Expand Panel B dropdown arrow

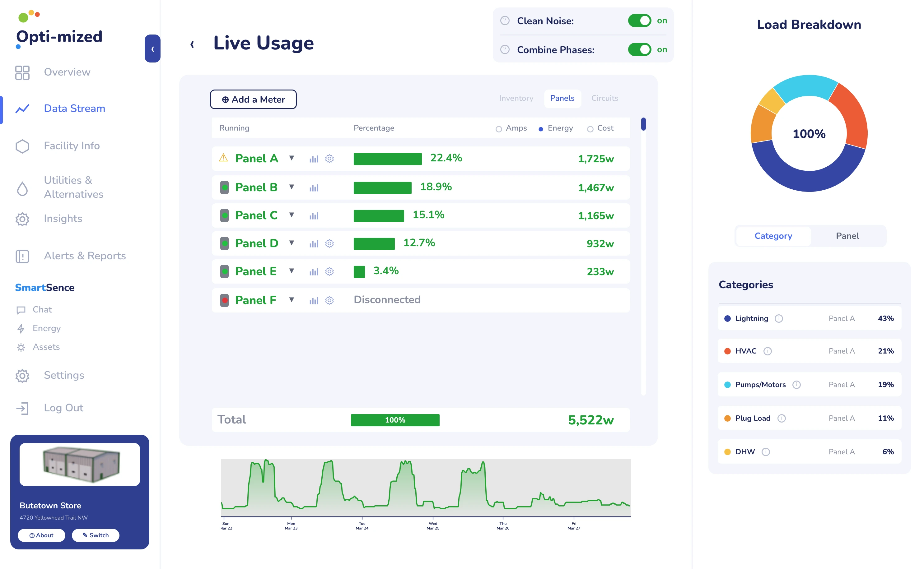pyautogui.click(x=292, y=187)
